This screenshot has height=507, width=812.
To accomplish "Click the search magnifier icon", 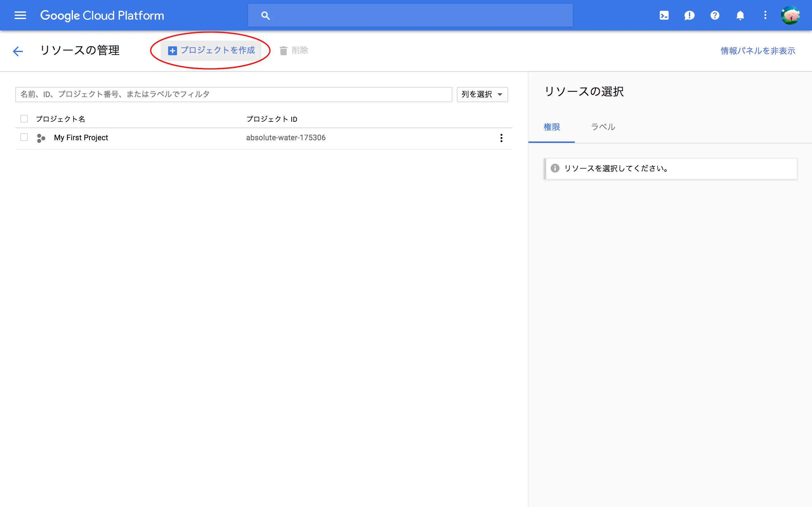I will [265, 15].
